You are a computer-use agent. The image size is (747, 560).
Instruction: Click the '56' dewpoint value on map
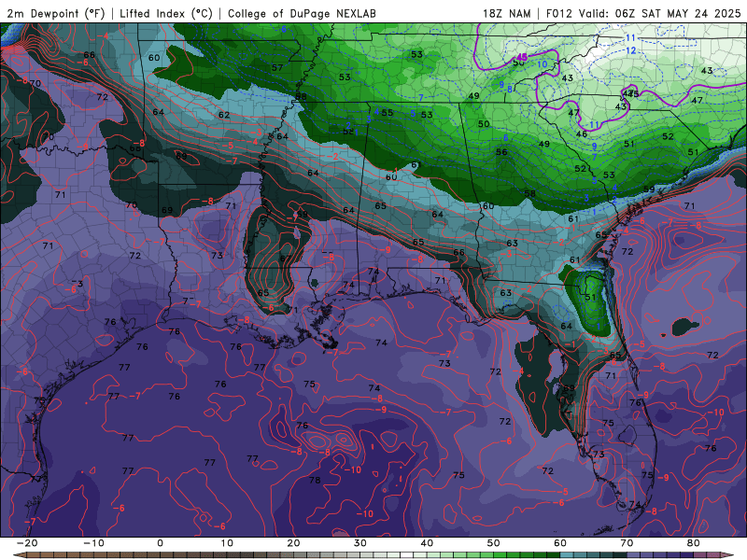[501, 152]
